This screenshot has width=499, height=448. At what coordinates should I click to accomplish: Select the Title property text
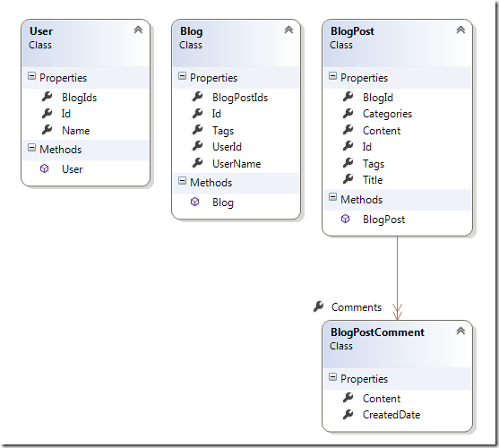[x=373, y=180]
